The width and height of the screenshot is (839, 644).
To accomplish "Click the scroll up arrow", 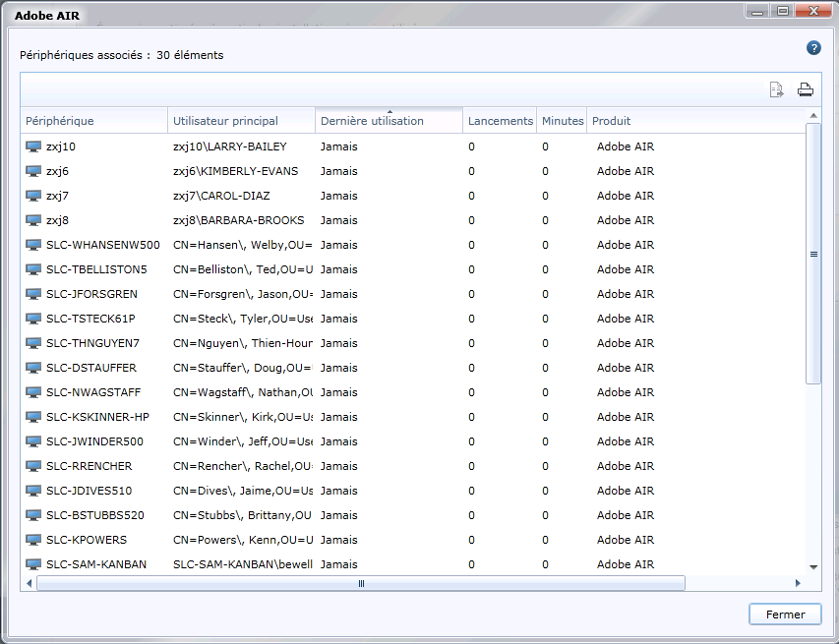I will [x=813, y=116].
